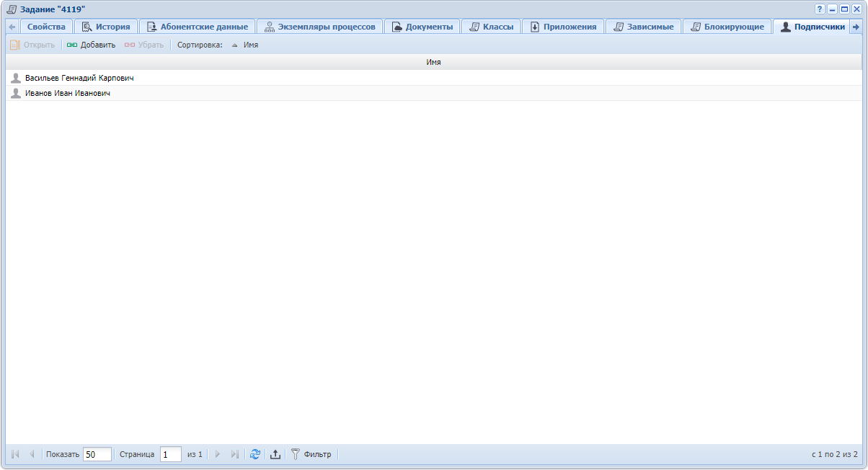Click the Имя column header

[x=433, y=63]
